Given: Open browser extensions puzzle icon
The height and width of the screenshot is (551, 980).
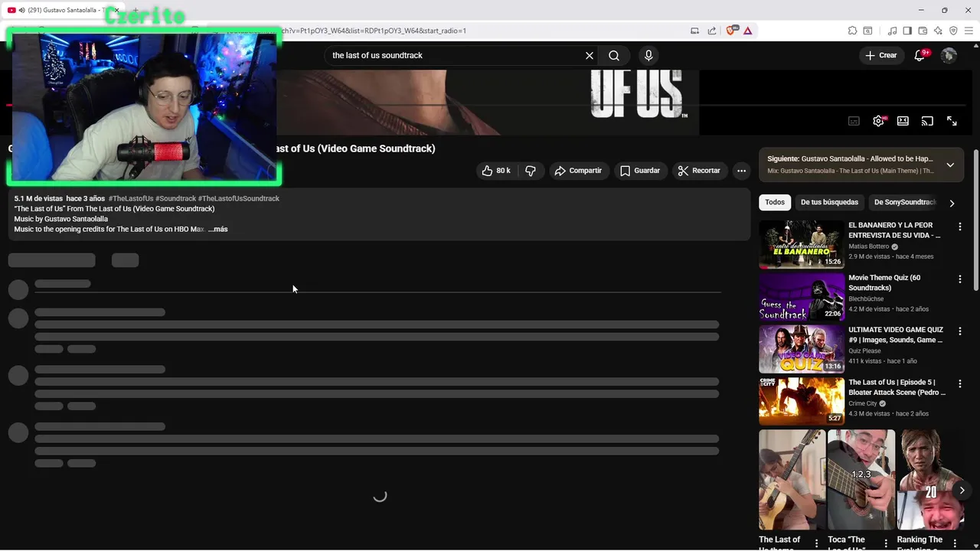Looking at the screenshot, I should click(x=852, y=31).
